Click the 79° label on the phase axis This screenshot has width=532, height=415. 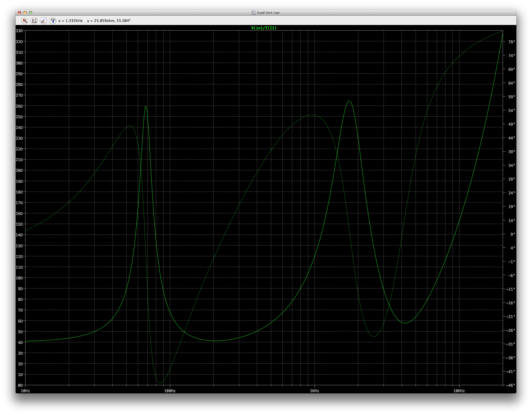512,42
